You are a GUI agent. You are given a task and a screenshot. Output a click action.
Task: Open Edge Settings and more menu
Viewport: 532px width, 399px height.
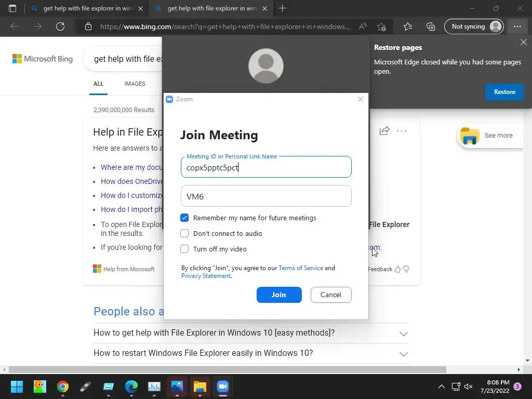pyautogui.click(x=517, y=26)
